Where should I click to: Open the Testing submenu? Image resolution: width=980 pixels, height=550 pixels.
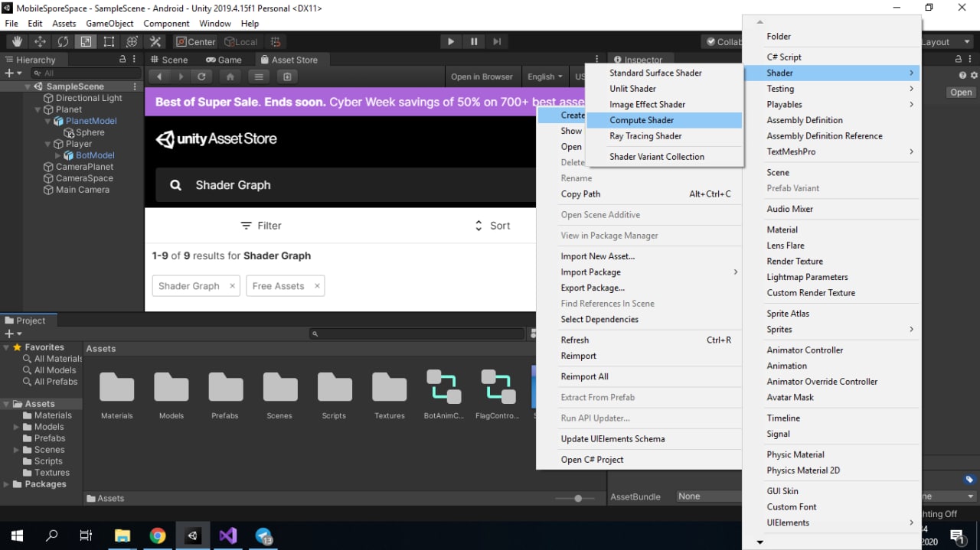click(831, 89)
